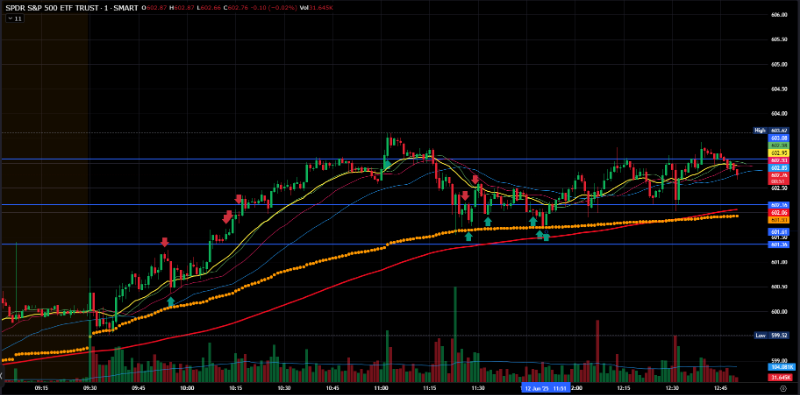The height and width of the screenshot is (395, 800).
Task: Click the 12:30 time-axis label
Action: pos(672,388)
